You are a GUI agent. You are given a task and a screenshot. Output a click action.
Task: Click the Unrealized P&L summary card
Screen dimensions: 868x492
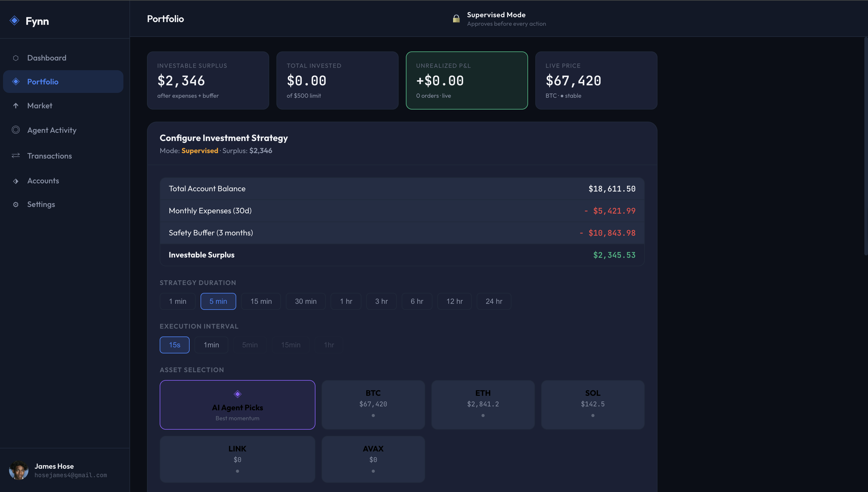pyautogui.click(x=466, y=80)
